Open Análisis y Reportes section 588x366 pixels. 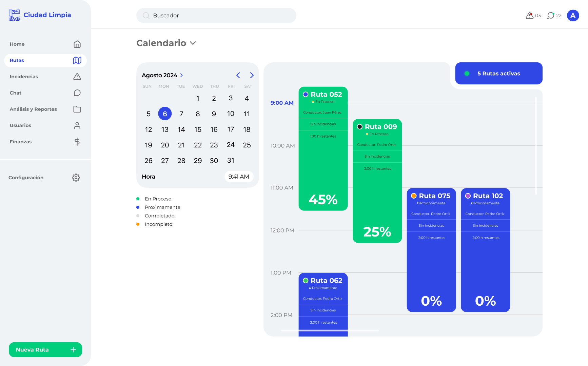(x=33, y=109)
